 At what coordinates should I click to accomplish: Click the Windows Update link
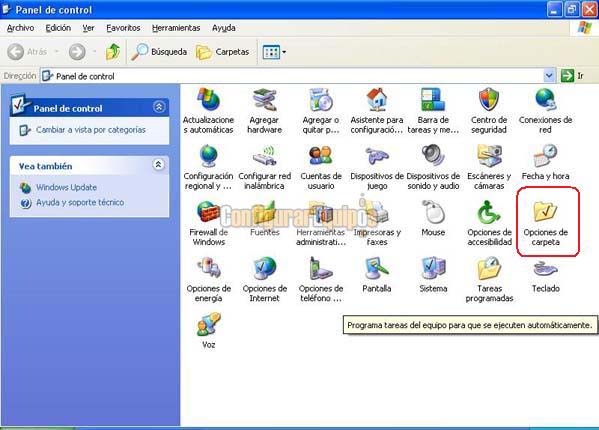point(66,188)
